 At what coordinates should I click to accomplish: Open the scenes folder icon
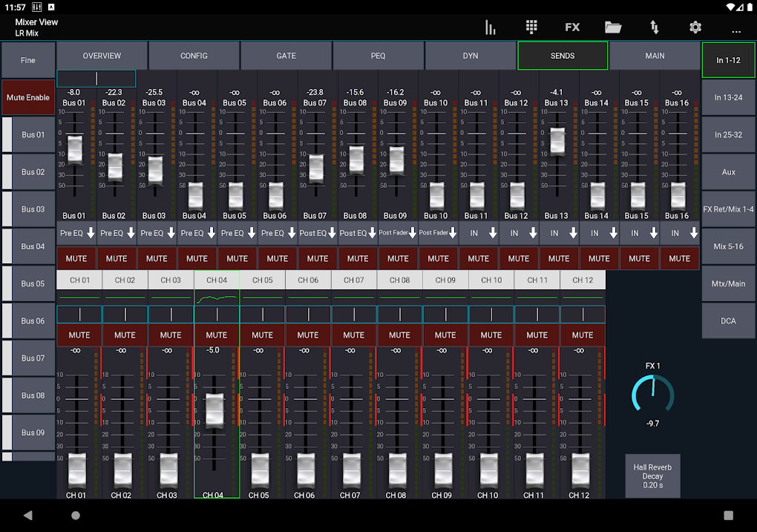(612, 27)
